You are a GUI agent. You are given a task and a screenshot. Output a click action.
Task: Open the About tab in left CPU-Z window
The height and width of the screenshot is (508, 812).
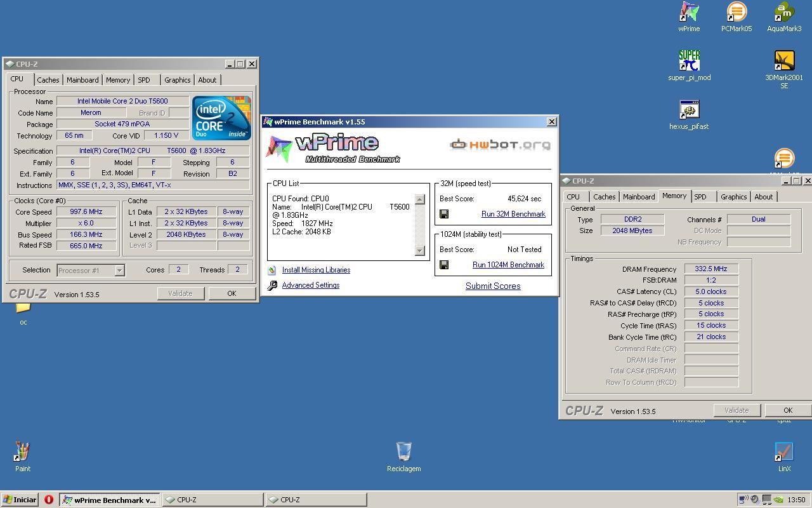[x=207, y=80]
